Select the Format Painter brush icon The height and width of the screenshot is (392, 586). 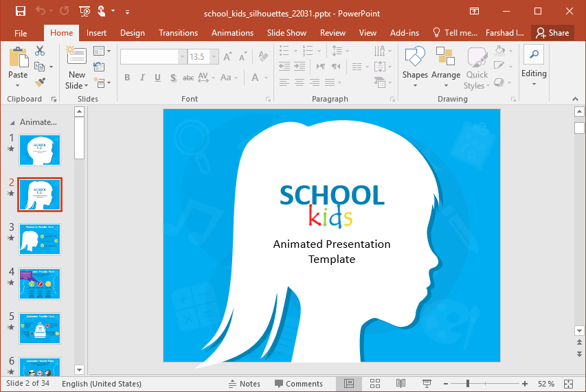coord(40,82)
